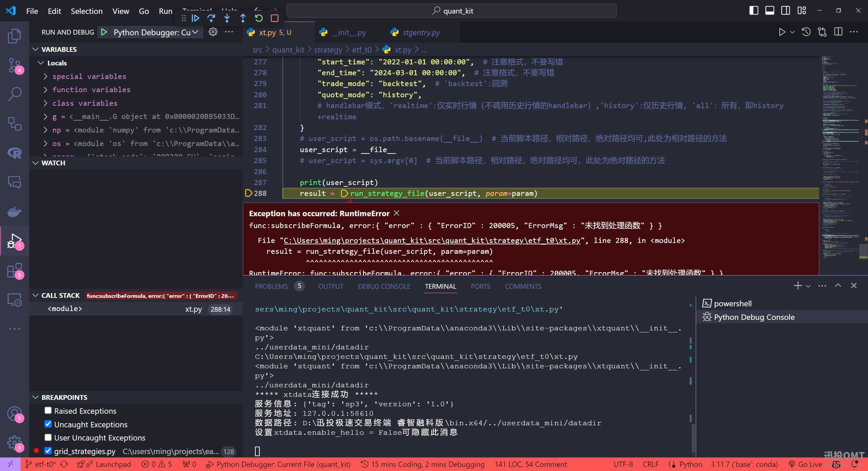This screenshot has height=471, width=868.
Task: Click Go Live in status bar
Action: [805, 464]
